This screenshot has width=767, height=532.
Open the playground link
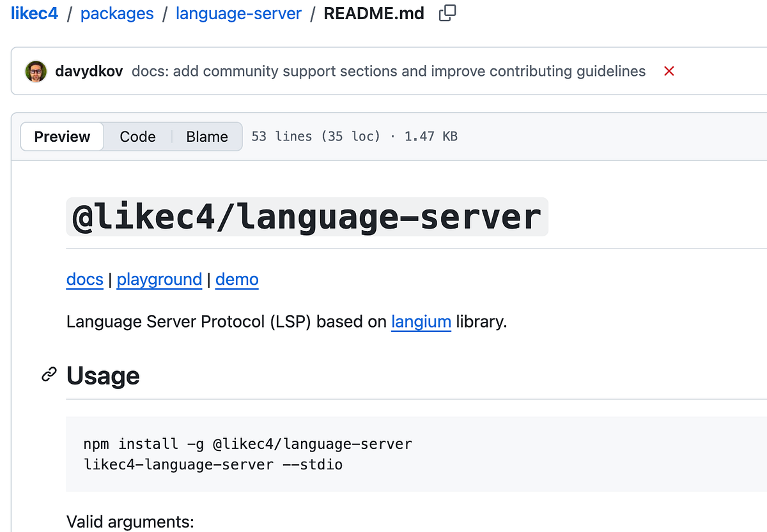click(159, 280)
